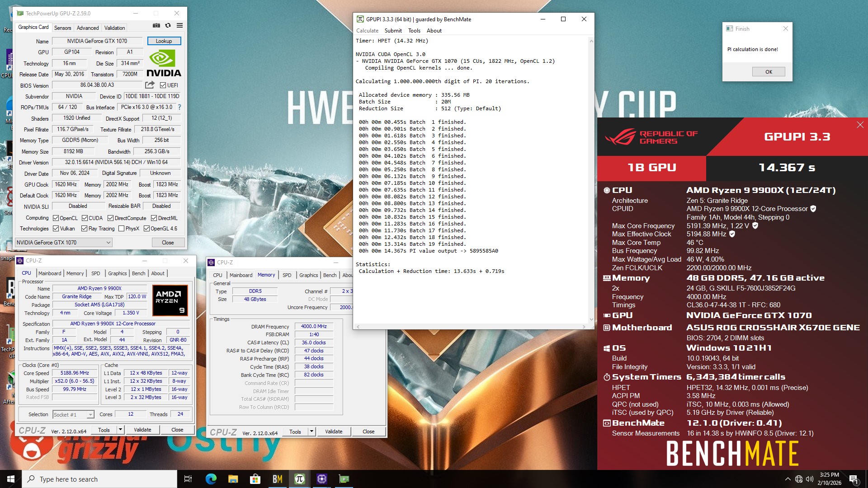Open the Windows Start menu
This screenshot has height=488, width=868.
[11, 479]
